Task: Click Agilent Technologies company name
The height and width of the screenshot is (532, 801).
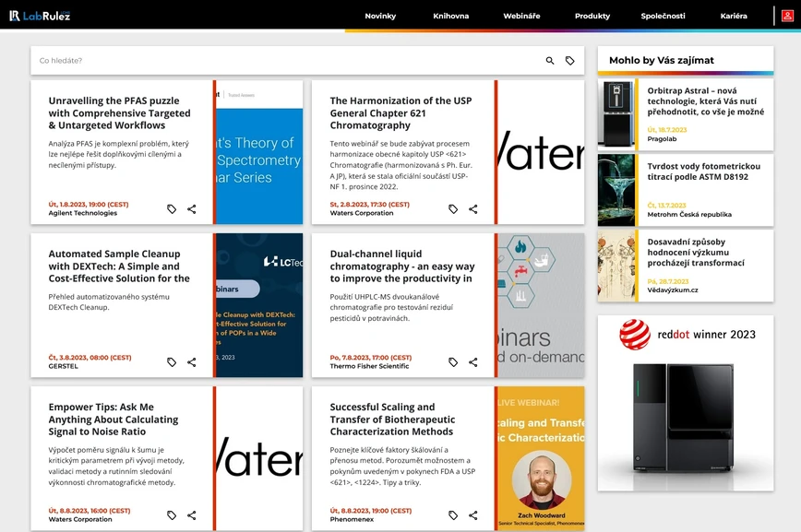Action: (x=83, y=213)
